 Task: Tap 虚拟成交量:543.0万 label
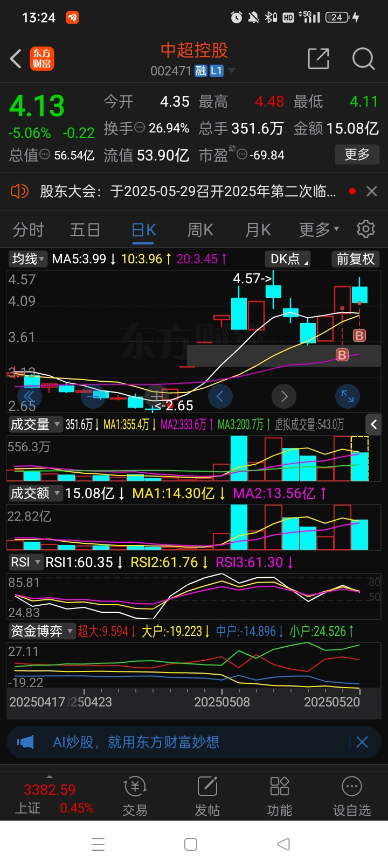pyautogui.click(x=309, y=425)
